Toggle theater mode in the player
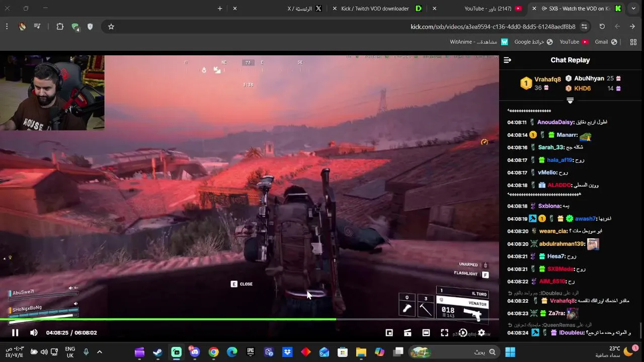The width and height of the screenshot is (644, 362). [426, 333]
